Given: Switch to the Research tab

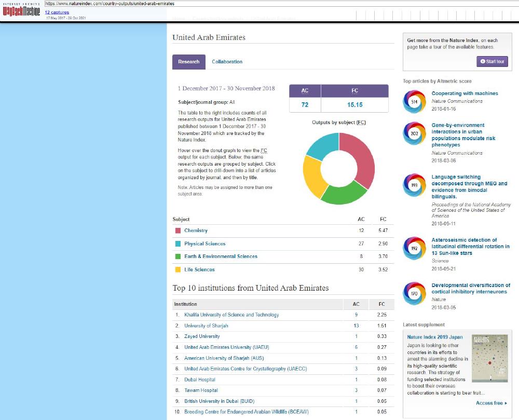Looking at the screenshot, I should click(189, 62).
